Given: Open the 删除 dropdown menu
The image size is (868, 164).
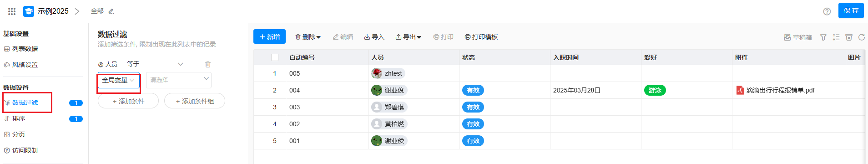Looking at the screenshot, I should tap(308, 37).
